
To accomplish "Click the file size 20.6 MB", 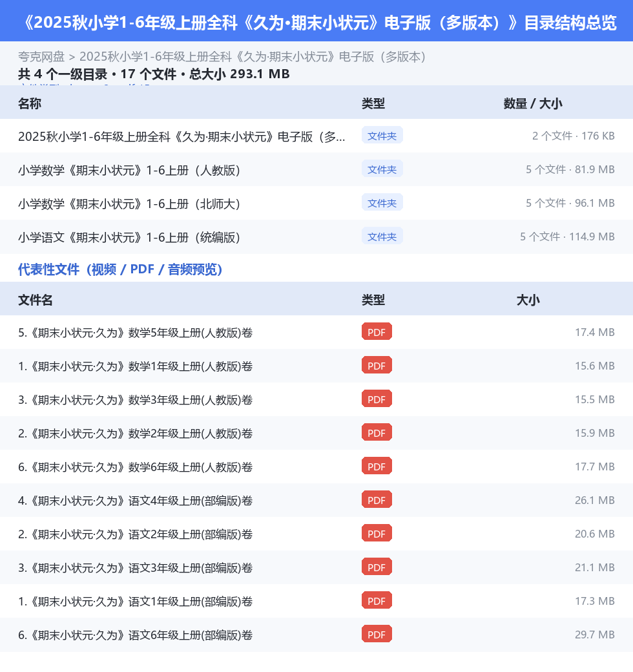I will [x=595, y=534].
